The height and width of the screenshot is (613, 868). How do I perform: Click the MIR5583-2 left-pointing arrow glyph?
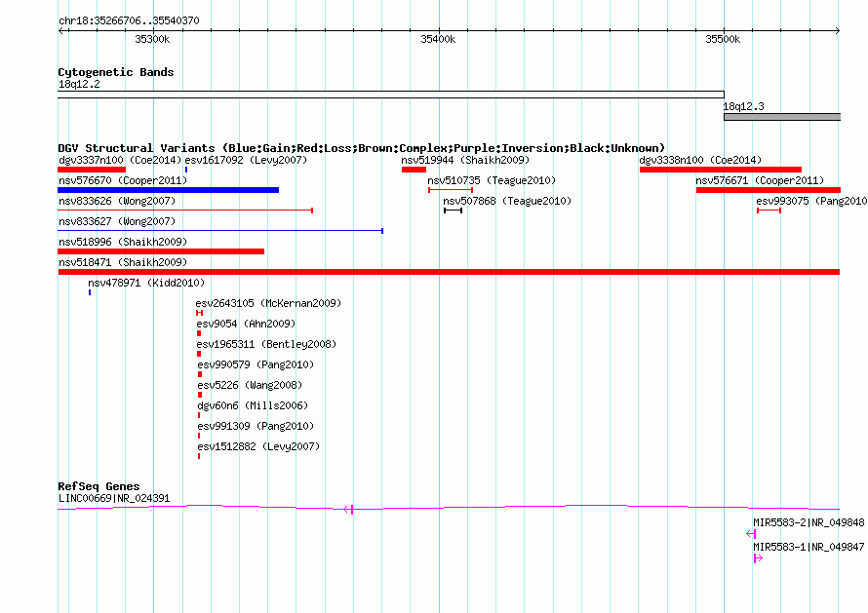[751, 534]
